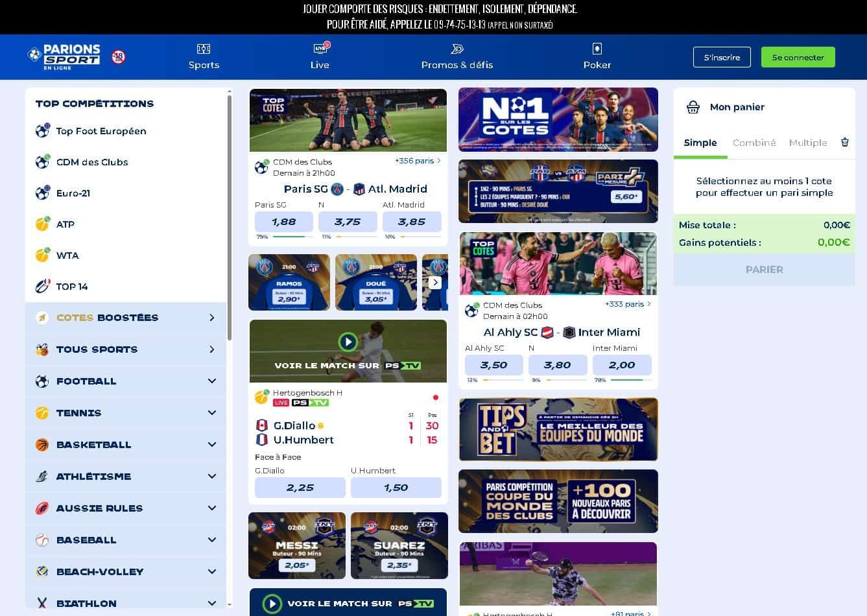Expand the Basketball category
867x616 pixels.
click(x=212, y=445)
